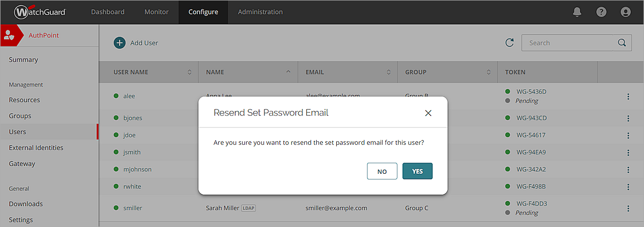Close the Resend Set Password Email dialog

pyautogui.click(x=428, y=113)
